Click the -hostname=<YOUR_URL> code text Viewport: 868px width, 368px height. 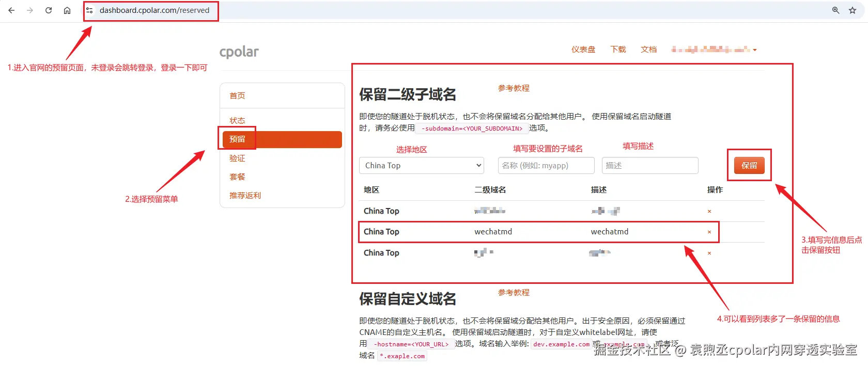point(411,344)
